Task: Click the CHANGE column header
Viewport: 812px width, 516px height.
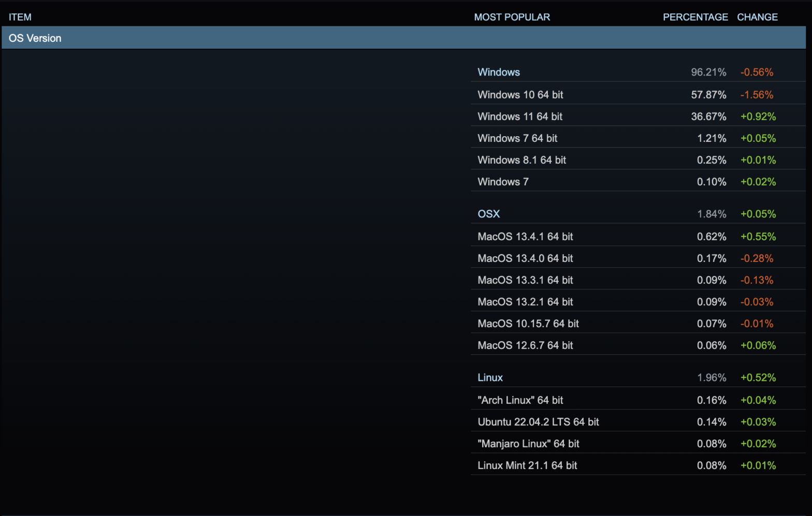Action: point(757,17)
